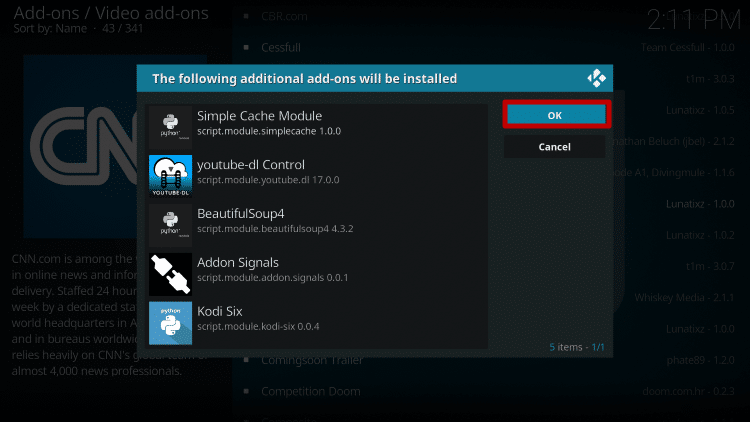750x422 pixels.
Task: Click the 2:11 PM clock
Action: click(x=694, y=20)
